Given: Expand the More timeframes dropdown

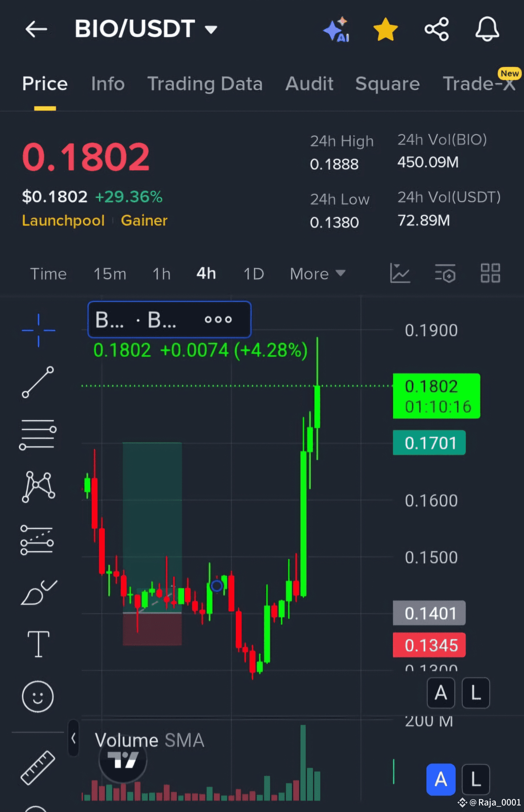Looking at the screenshot, I should (317, 273).
